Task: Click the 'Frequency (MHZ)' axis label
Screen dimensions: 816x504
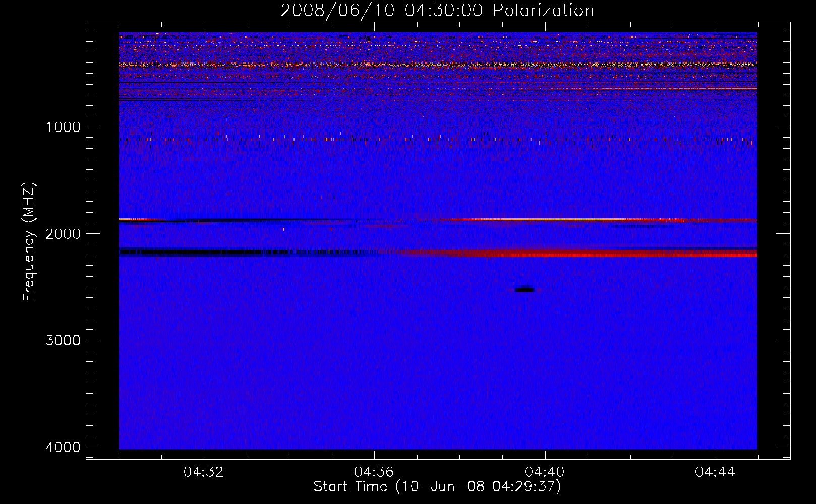Action: (x=29, y=242)
